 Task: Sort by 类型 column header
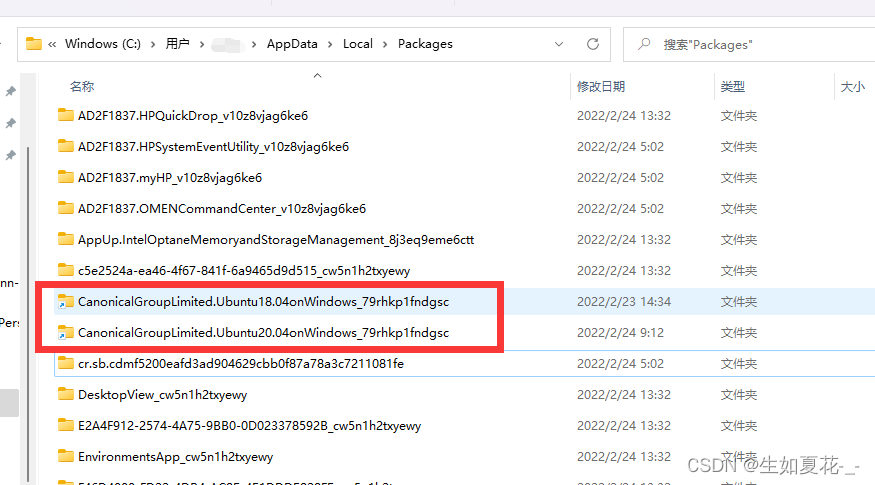(733, 87)
